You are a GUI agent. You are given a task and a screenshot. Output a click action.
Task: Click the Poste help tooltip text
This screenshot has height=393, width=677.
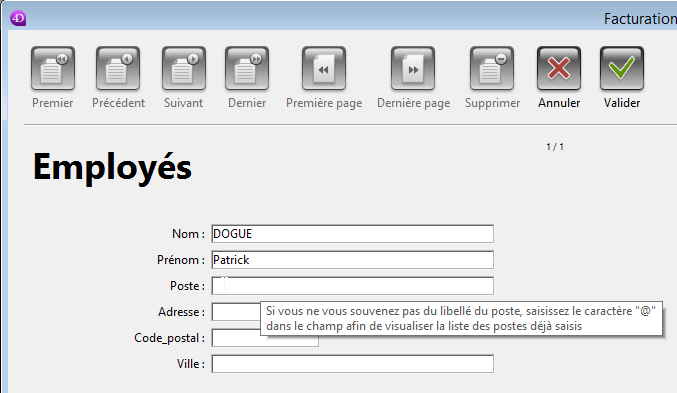click(x=461, y=318)
